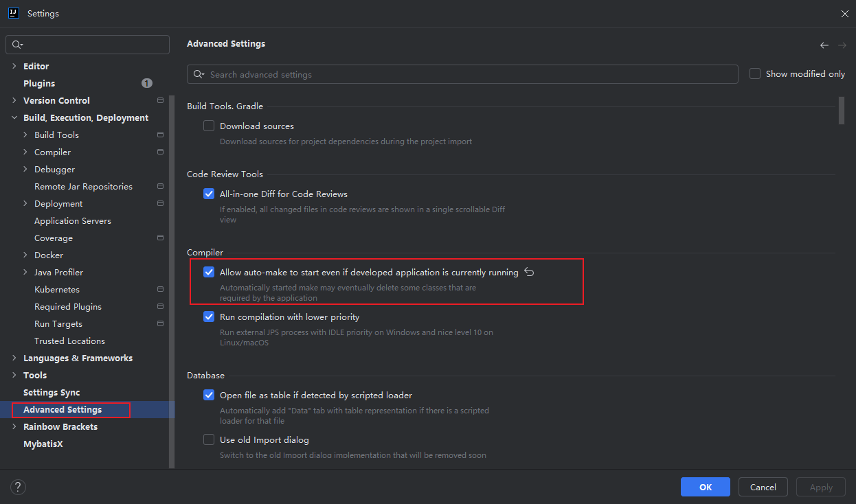Click the Plugins update badge

147,83
